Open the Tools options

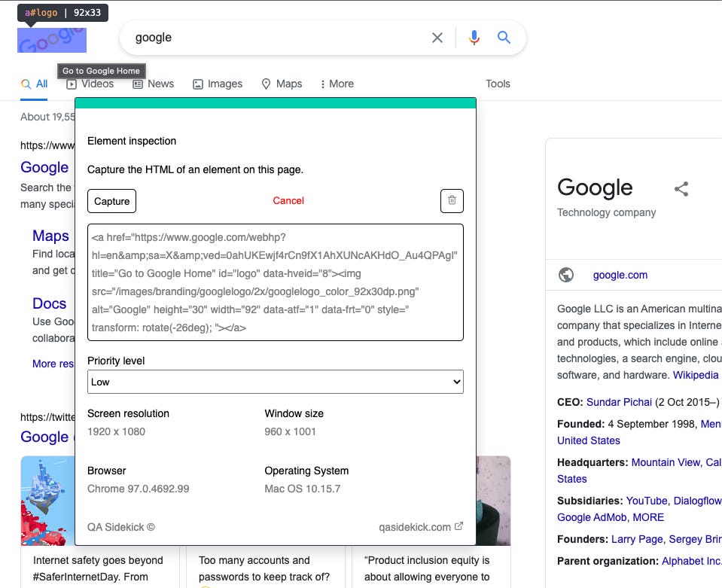(x=498, y=84)
